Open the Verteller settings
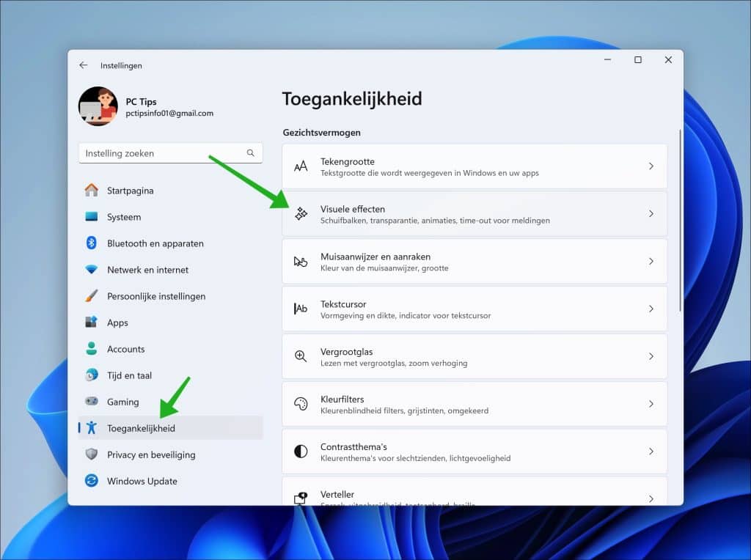 [x=475, y=491]
